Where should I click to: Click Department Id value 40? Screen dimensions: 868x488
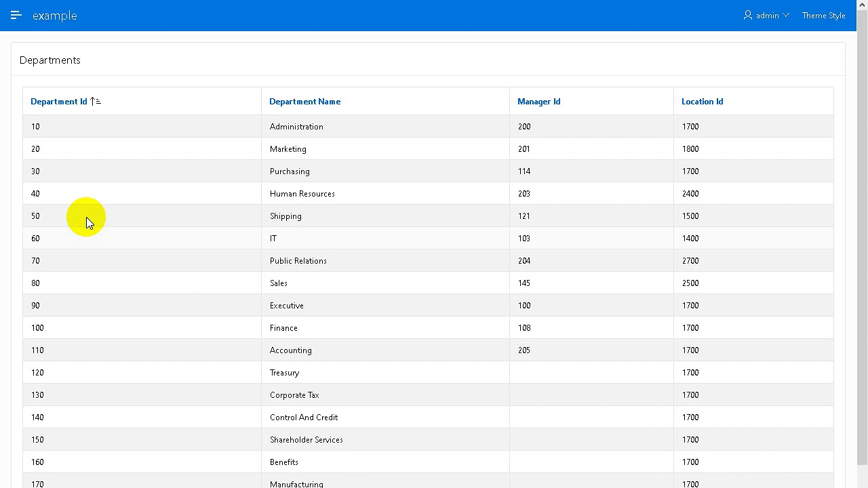tap(35, 194)
